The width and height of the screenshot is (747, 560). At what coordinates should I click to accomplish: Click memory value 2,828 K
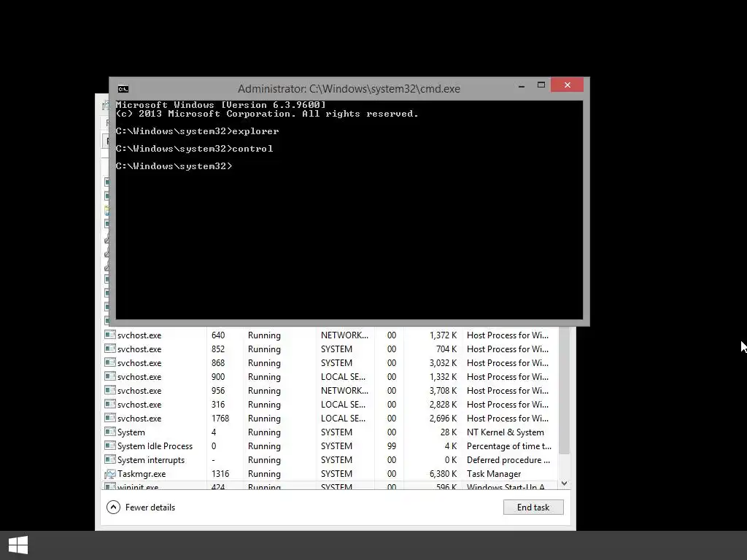point(443,404)
